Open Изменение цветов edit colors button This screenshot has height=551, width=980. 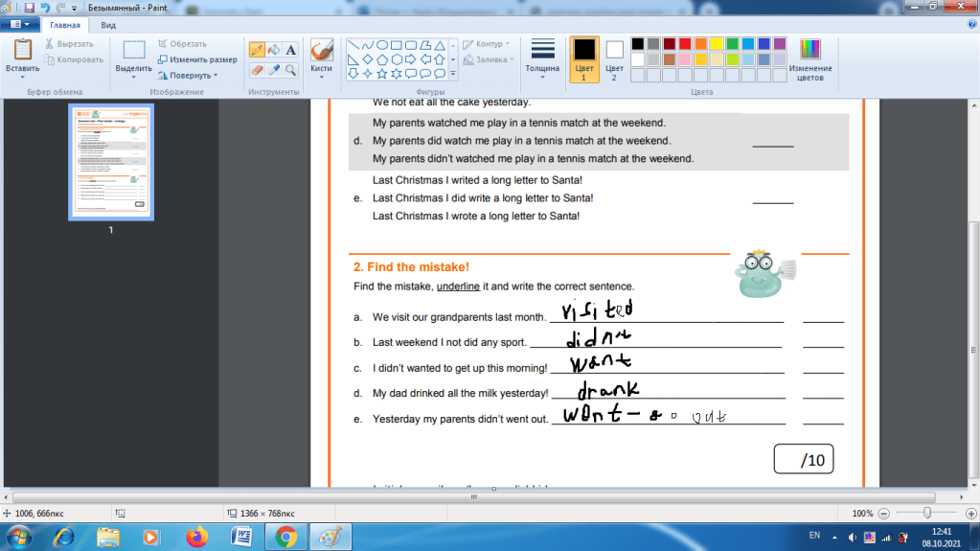(809, 58)
